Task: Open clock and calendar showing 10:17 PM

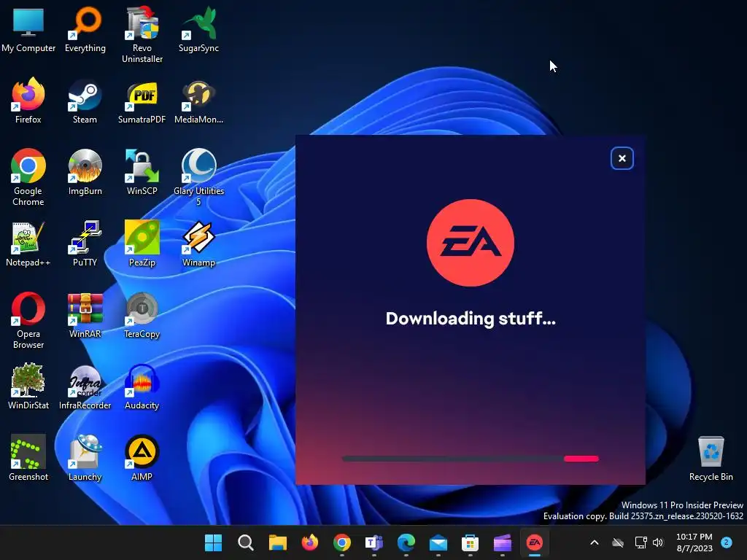Action: (694, 542)
